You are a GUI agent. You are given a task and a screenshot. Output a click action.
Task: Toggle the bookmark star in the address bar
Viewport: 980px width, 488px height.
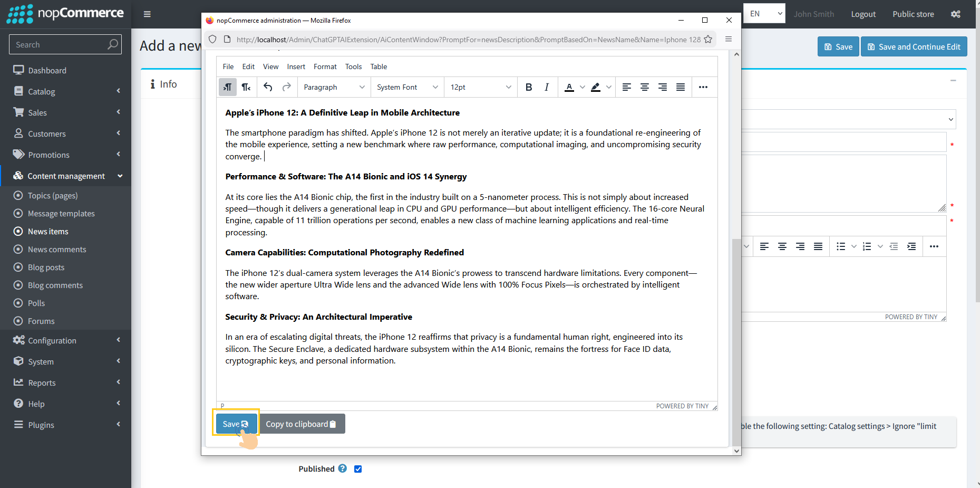(708, 39)
